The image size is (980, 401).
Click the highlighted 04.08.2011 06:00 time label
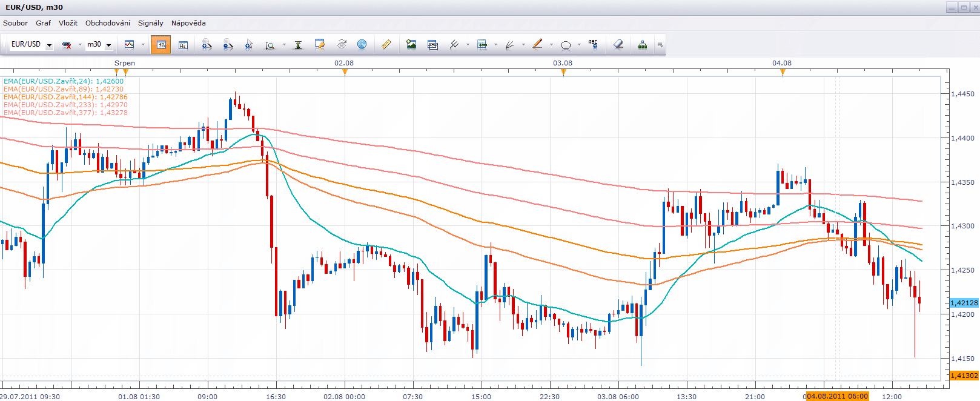pos(838,396)
